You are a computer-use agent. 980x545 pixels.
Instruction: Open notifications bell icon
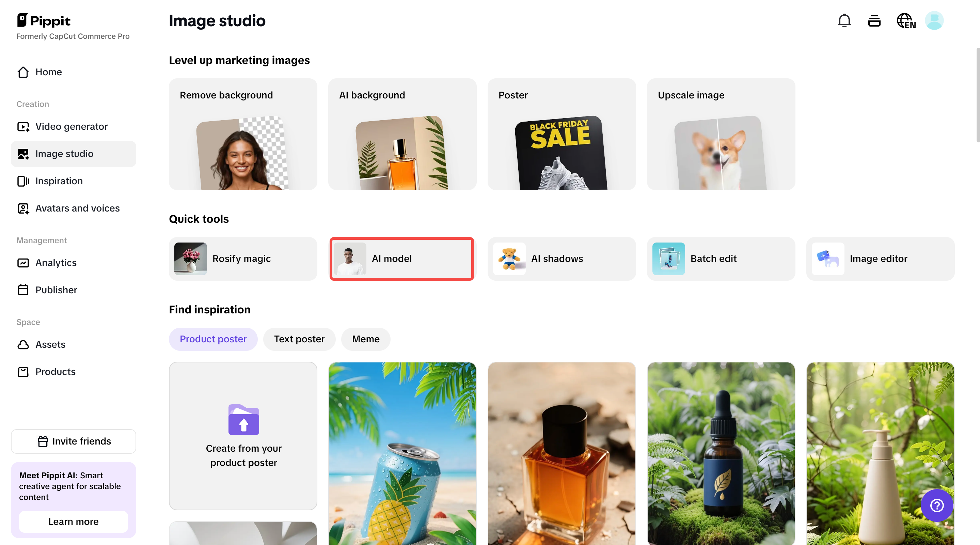tap(844, 20)
